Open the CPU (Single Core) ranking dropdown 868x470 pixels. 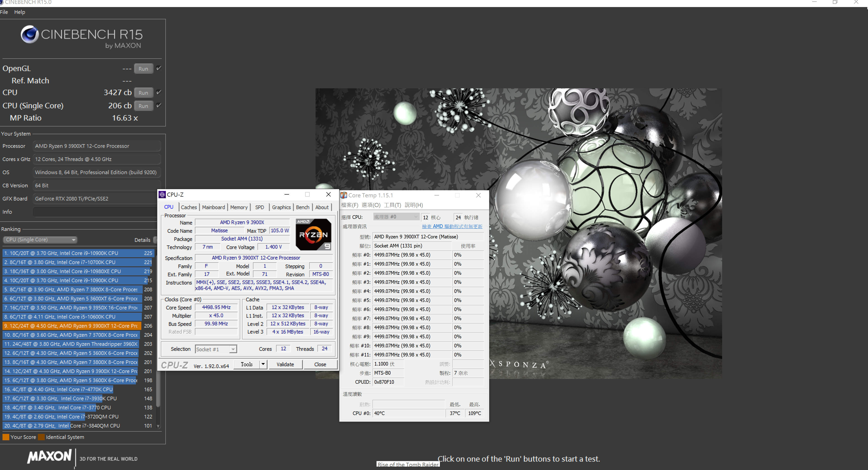(40, 240)
